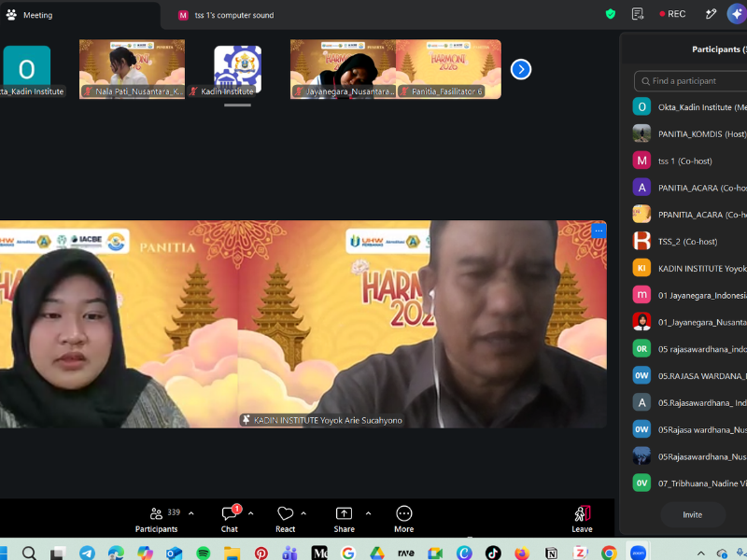The width and height of the screenshot is (747, 560).
Task: Select Kadin Institute logo video thumbnail
Action: point(238,69)
